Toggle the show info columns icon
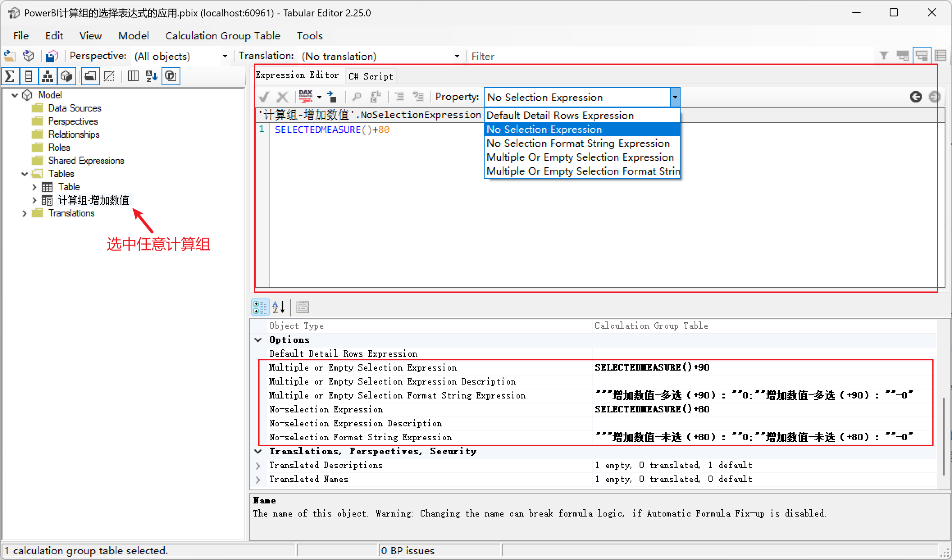The height and width of the screenshot is (560, 952). [171, 76]
